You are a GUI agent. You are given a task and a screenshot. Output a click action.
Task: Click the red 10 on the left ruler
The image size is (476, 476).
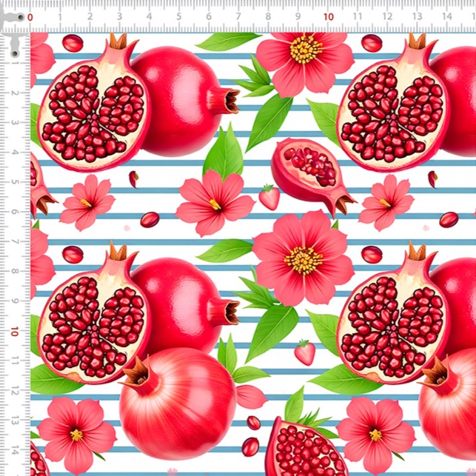16,332
